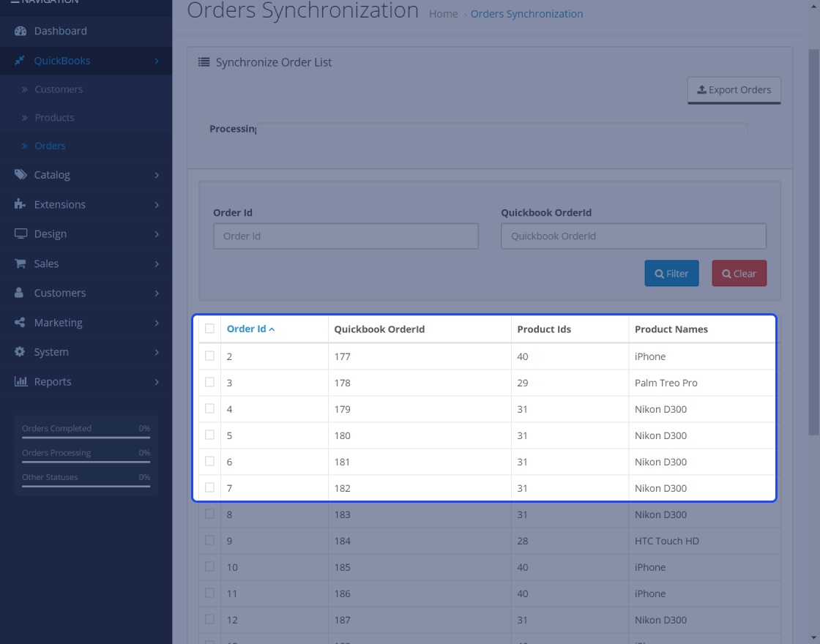Check the box for order 11
The width and height of the screenshot is (820, 644).
(209, 593)
